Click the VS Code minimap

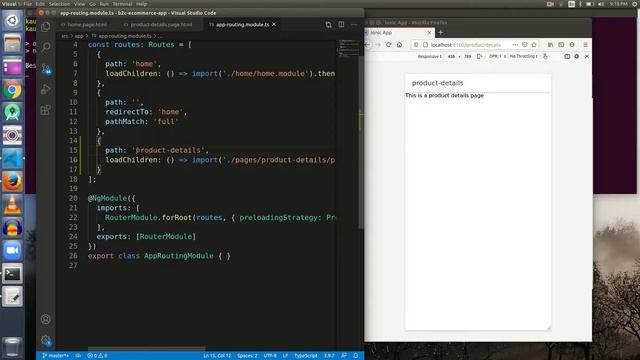(348, 48)
